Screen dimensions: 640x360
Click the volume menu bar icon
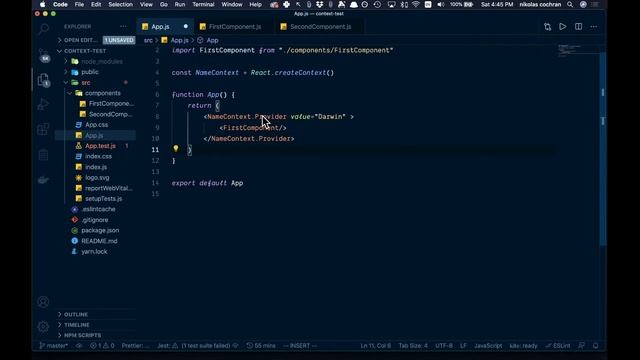tap(441, 4)
